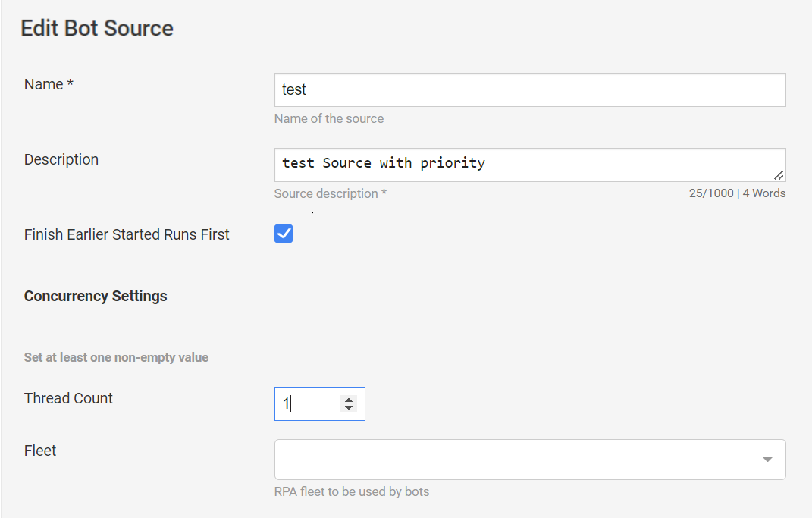Screen dimensions: 812x518
Task: Click the 'Description' label
Action: pos(61,159)
